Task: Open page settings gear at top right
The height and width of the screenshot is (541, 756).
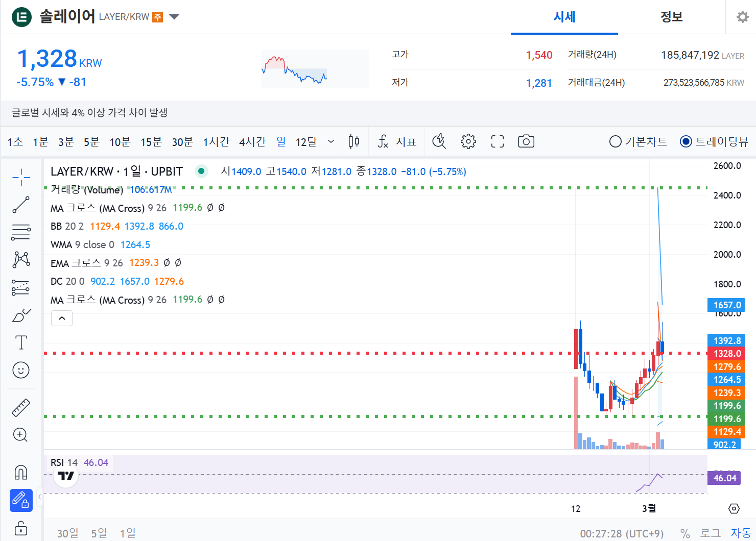Action: (742, 17)
